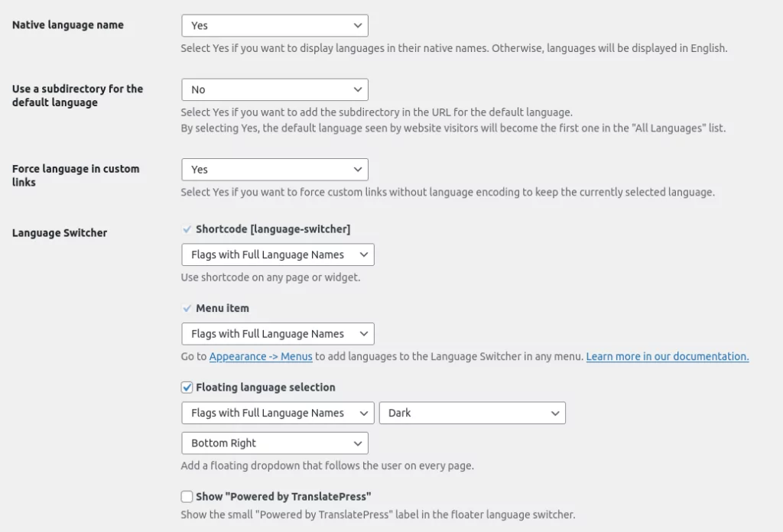Open the Dark theme dropdown
Viewport: 783px width, 532px height.
(x=473, y=413)
